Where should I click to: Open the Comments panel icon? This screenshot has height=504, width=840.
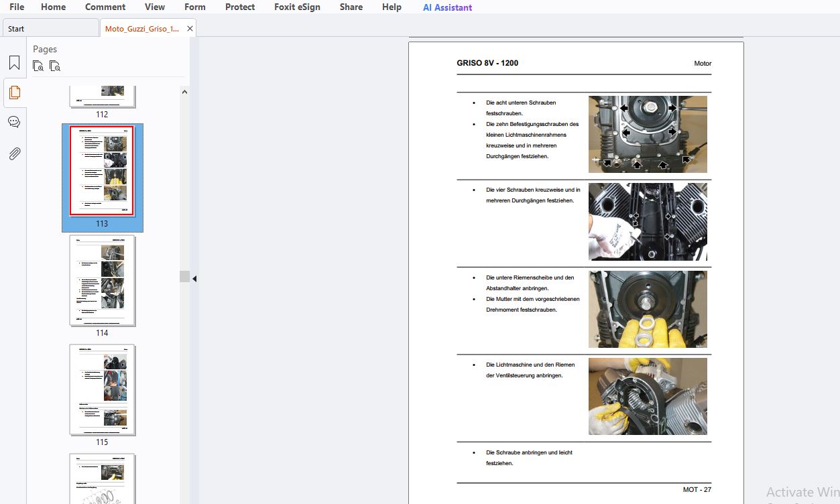pyautogui.click(x=14, y=122)
